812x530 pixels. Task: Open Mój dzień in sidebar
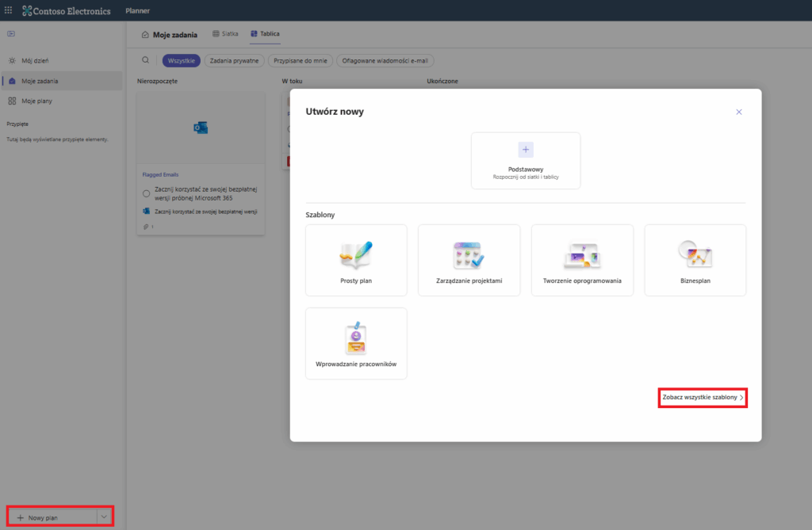(x=36, y=60)
